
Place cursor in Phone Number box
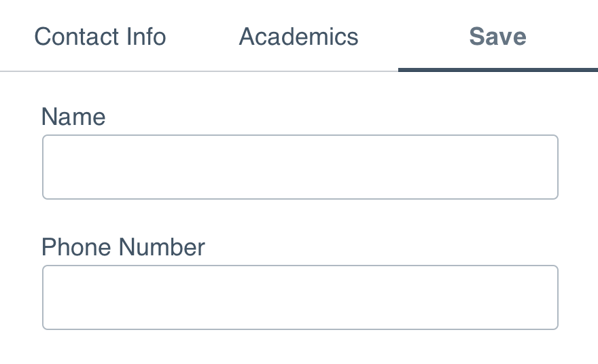300,297
